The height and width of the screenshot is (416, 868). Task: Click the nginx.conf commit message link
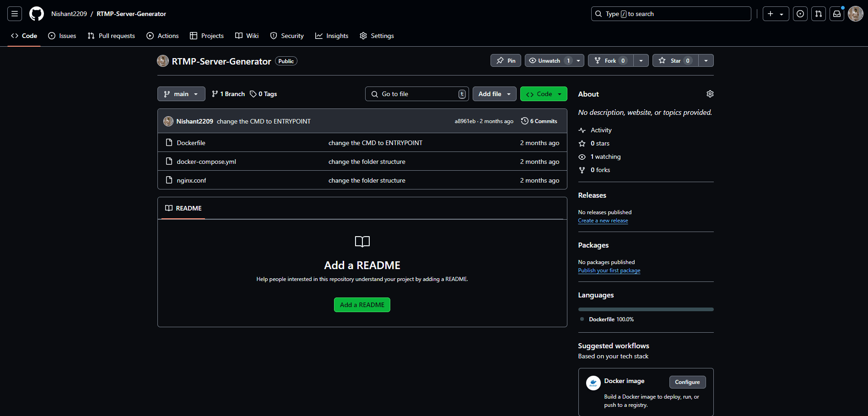(x=367, y=180)
